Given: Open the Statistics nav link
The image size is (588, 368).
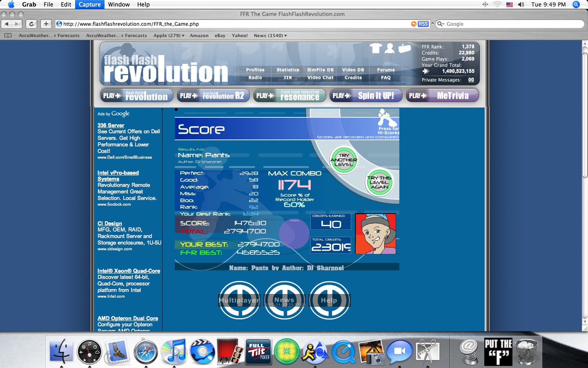Looking at the screenshot, I should 288,70.
